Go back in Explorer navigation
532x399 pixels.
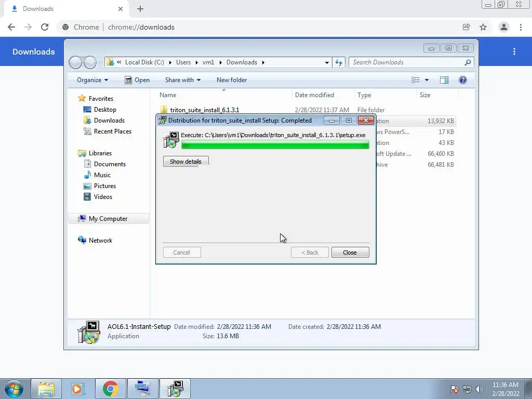75,62
